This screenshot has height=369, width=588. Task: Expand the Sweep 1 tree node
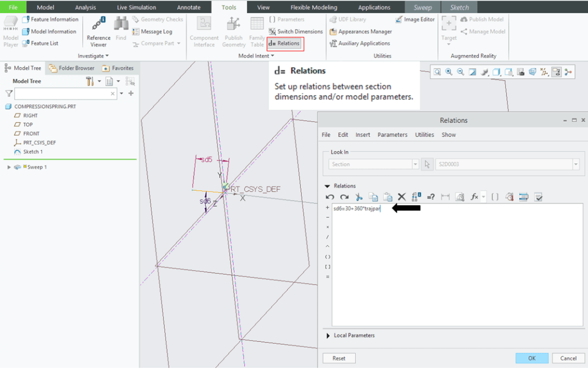pyautogui.click(x=9, y=167)
